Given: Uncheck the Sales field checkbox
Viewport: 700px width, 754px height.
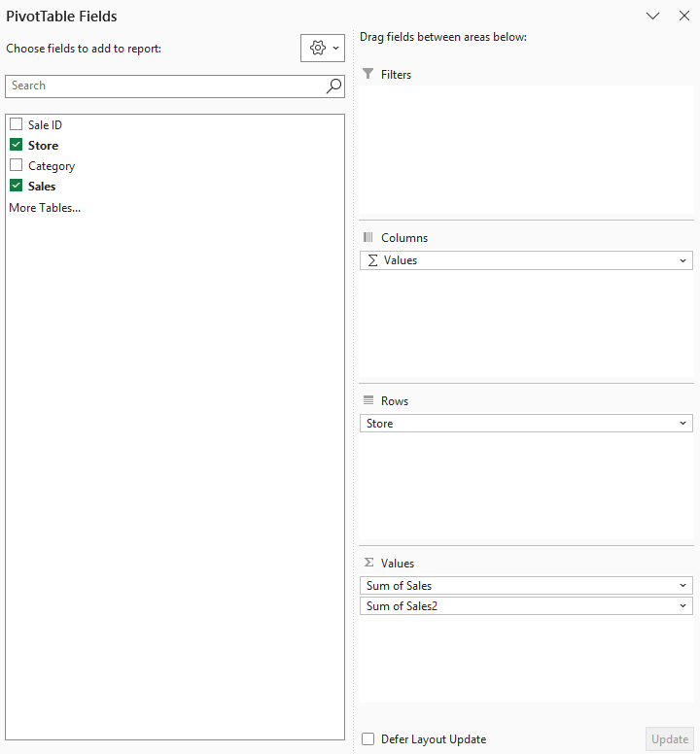Looking at the screenshot, I should (16, 186).
